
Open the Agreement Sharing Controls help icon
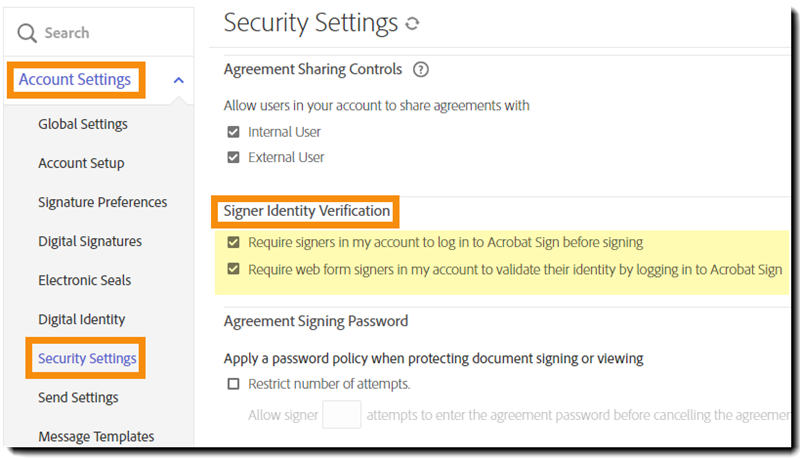pyautogui.click(x=421, y=70)
